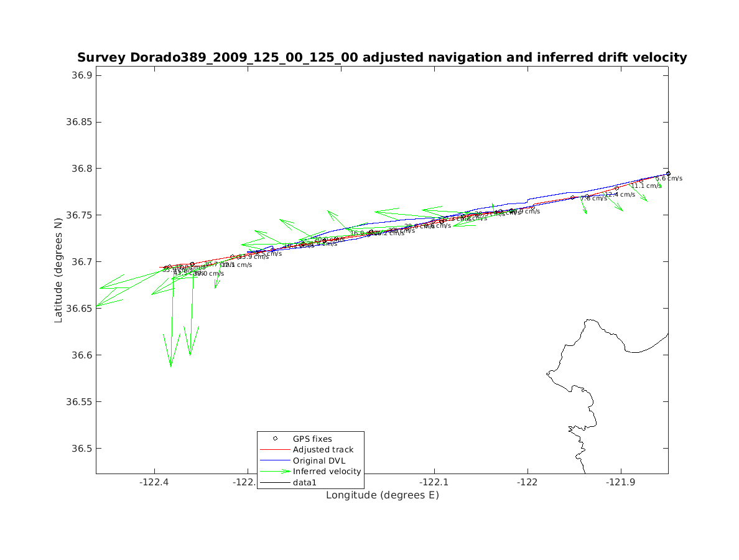Screen dimensions: 739x560
Task: Click the 12.4 cm/s velocity label
Action: 620,195
